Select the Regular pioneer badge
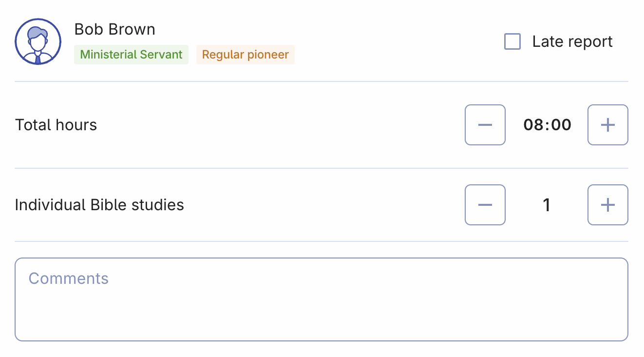The height and width of the screenshot is (357, 644). [x=245, y=54]
